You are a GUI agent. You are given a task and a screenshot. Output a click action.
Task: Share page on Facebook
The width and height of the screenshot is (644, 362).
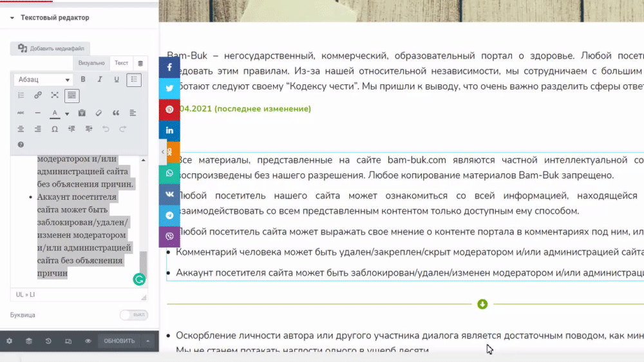pyautogui.click(x=169, y=68)
